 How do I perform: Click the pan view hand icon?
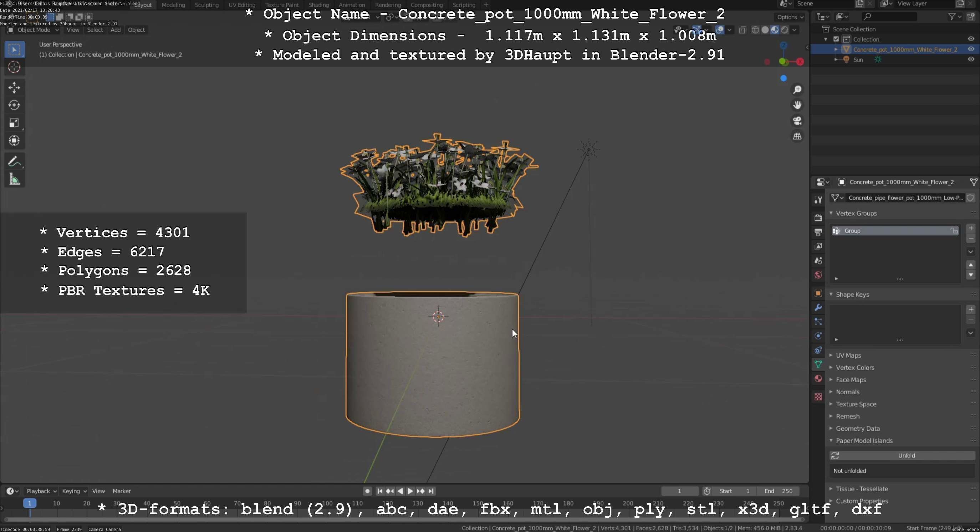pyautogui.click(x=797, y=105)
